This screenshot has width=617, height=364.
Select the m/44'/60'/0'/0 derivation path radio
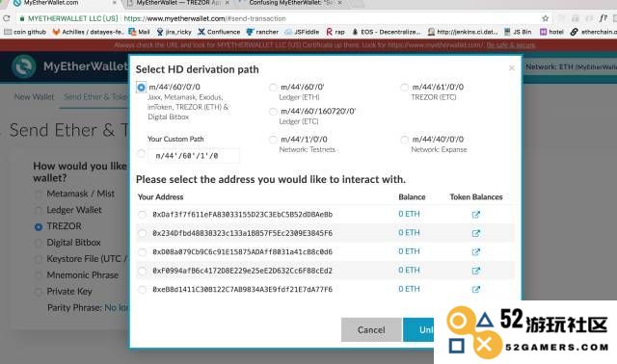(141, 88)
